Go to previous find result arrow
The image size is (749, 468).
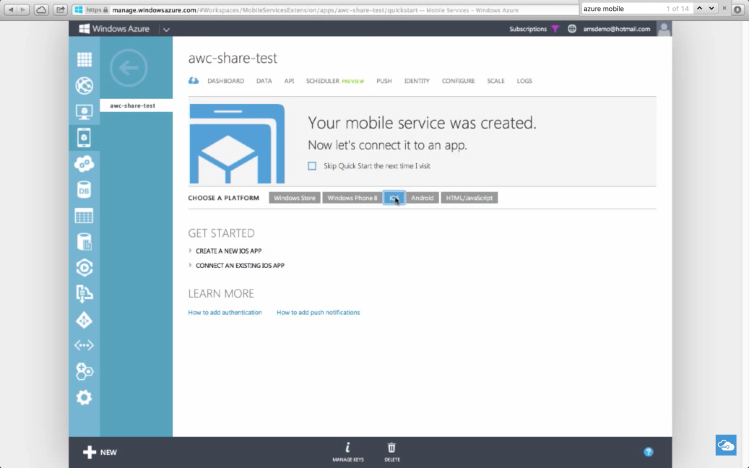click(699, 9)
